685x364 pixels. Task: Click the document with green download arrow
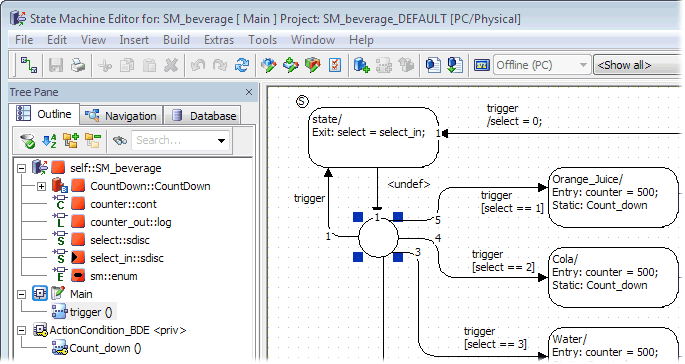(455, 66)
